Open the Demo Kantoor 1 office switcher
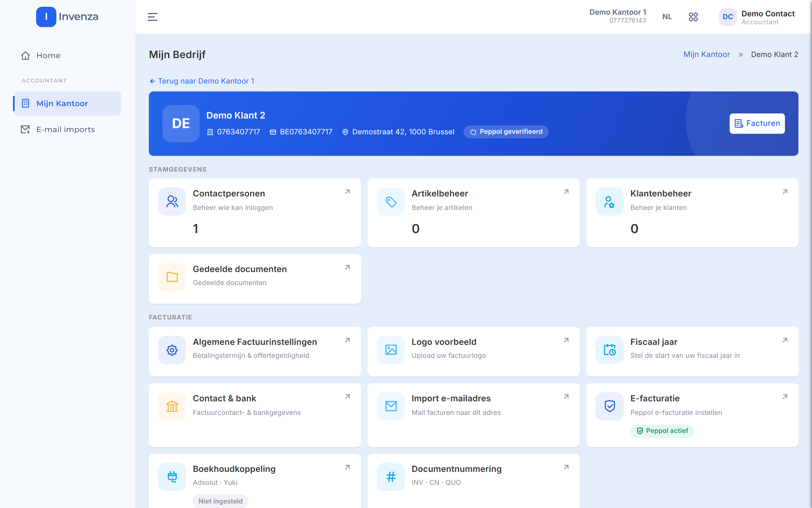812x508 pixels. [617, 16]
